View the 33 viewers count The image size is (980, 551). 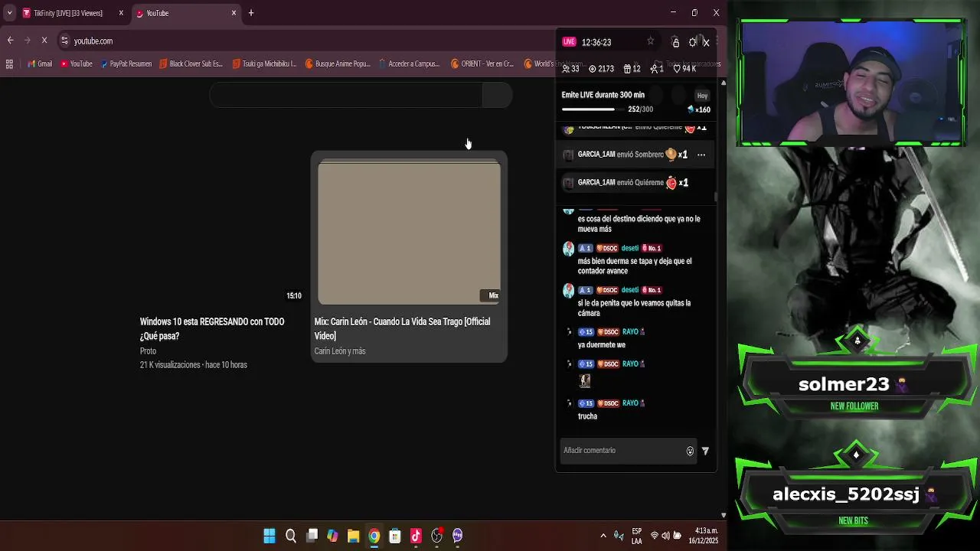click(570, 69)
